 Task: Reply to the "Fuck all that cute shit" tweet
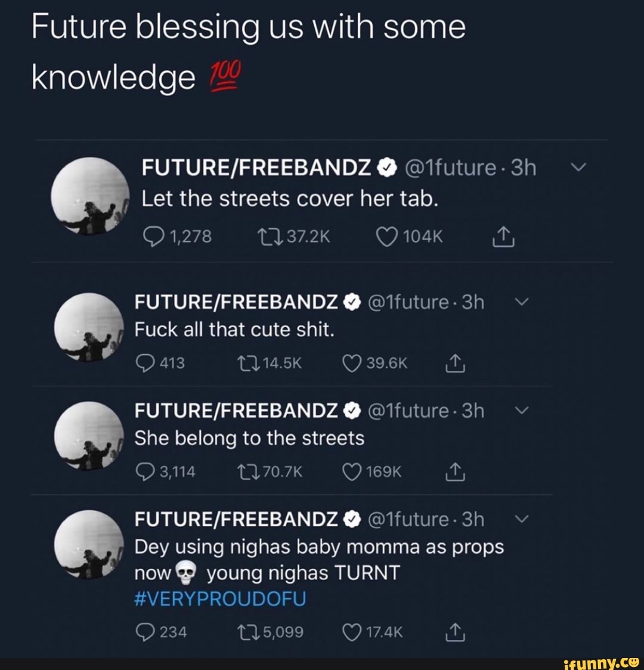click(x=145, y=363)
